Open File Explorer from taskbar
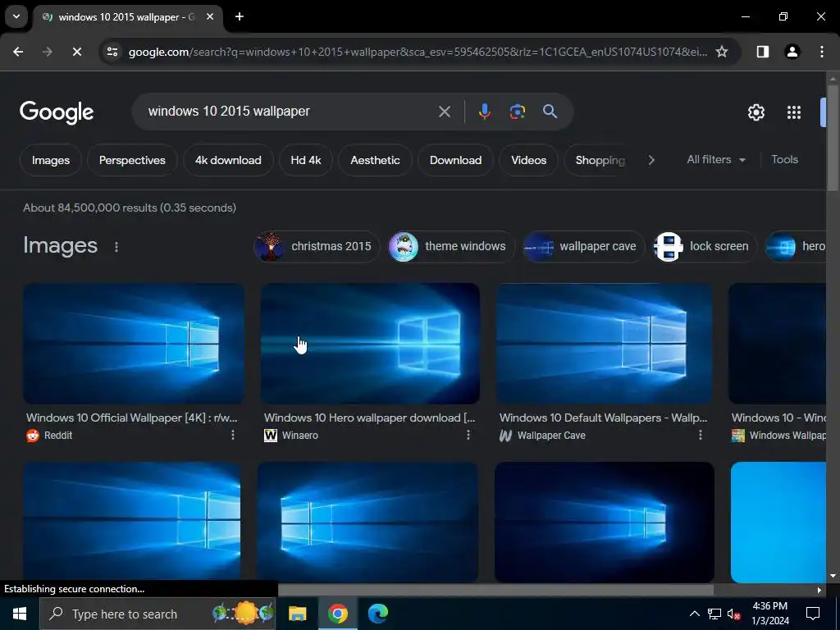The height and width of the screenshot is (630, 840). click(297, 614)
